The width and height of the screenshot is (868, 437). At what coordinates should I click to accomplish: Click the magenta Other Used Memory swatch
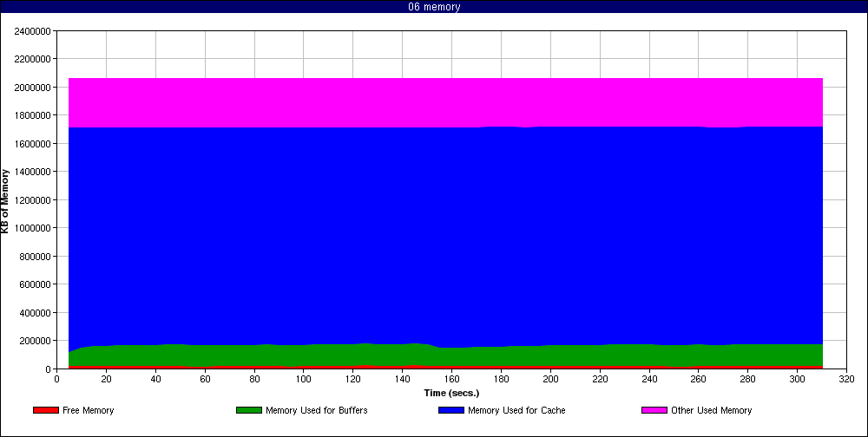(x=654, y=410)
